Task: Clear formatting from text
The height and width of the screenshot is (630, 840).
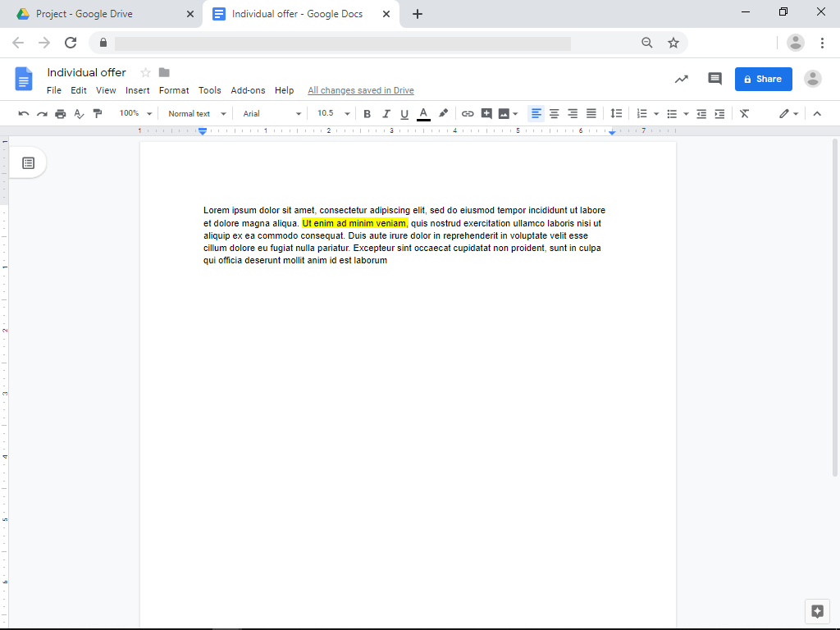Action: pos(744,113)
